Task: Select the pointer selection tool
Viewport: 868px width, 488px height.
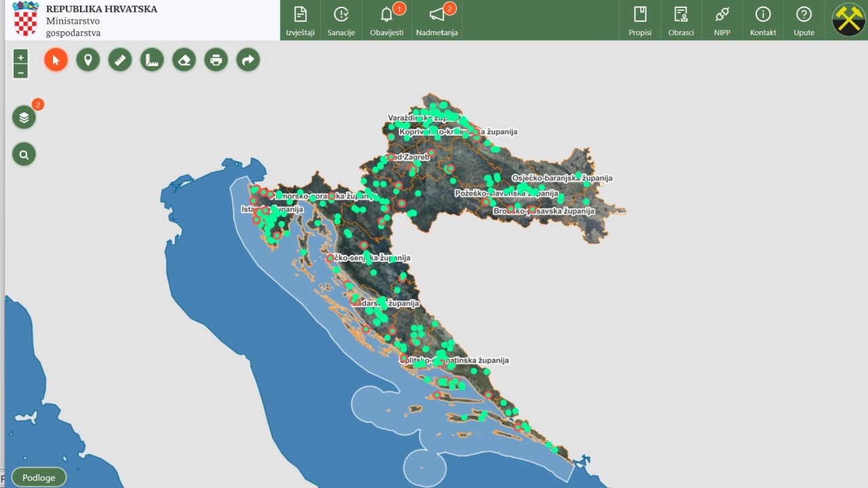Action: [x=56, y=60]
